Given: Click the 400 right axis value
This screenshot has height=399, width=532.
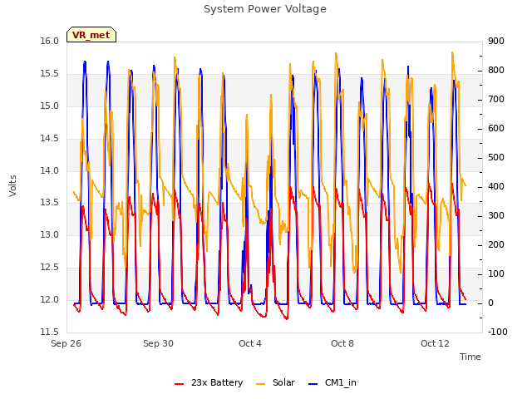Looking at the screenshot, I should click(496, 186).
